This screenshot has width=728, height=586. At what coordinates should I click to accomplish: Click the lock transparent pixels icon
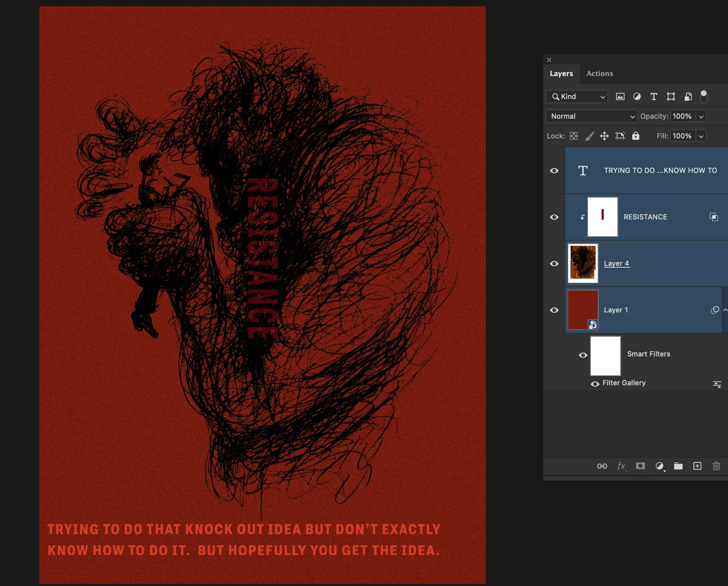pyautogui.click(x=574, y=136)
